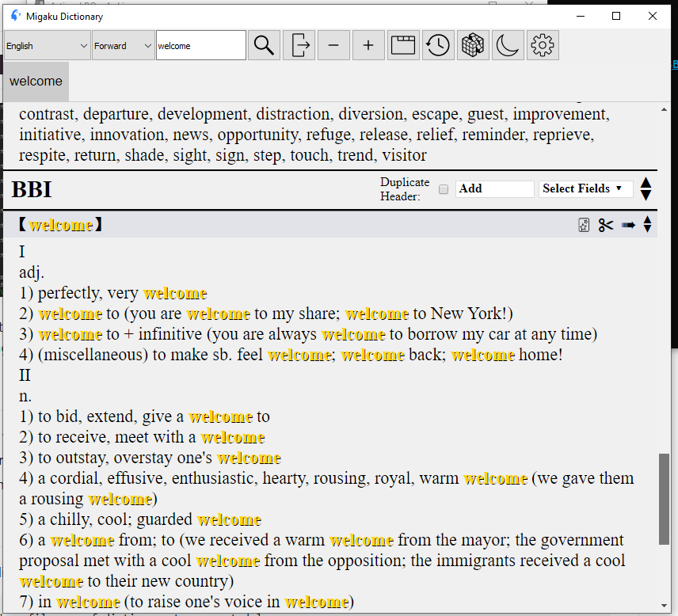Click 'to bid, extend, give a welcome to' line
Image resolution: width=678 pixels, height=616 pixels.
144,416
